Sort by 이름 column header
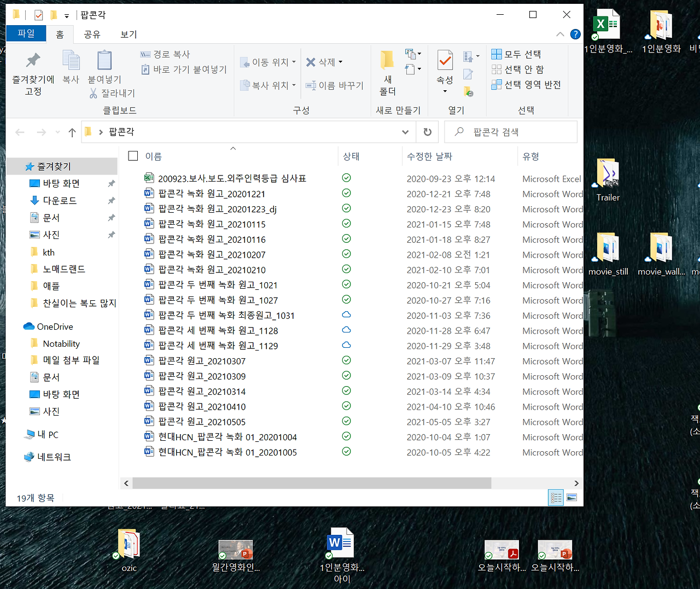The width and height of the screenshot is (700, 589). pos(153,156)
